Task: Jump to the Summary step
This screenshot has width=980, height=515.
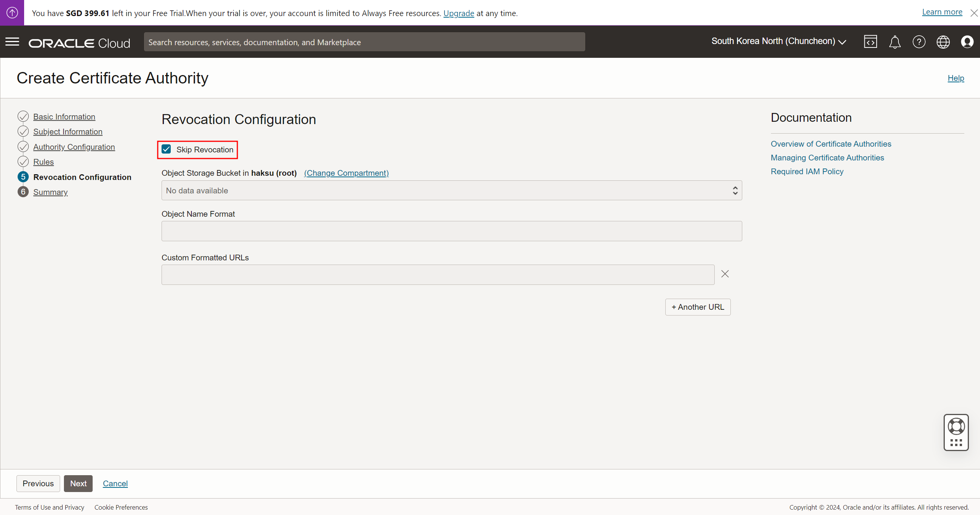Action: 50,192
